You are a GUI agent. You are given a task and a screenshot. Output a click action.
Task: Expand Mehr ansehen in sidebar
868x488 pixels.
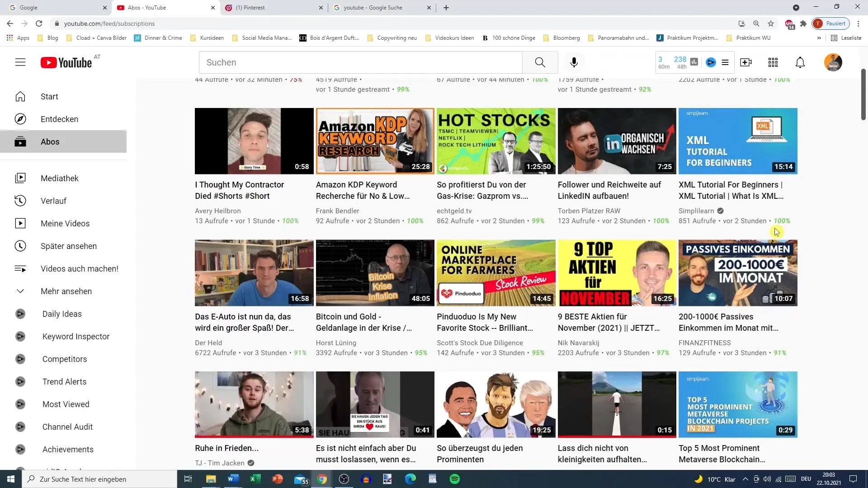point(63,291)
